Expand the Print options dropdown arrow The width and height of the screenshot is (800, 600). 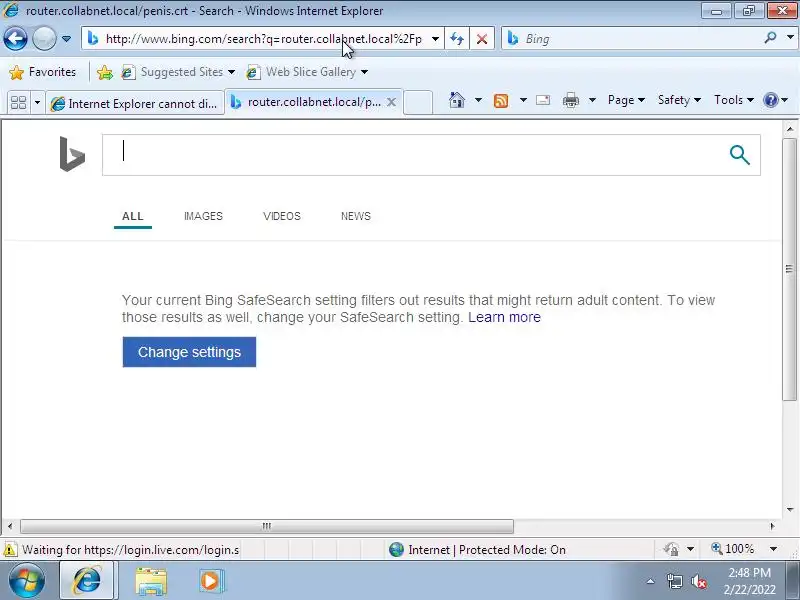[x=592, y=100]
